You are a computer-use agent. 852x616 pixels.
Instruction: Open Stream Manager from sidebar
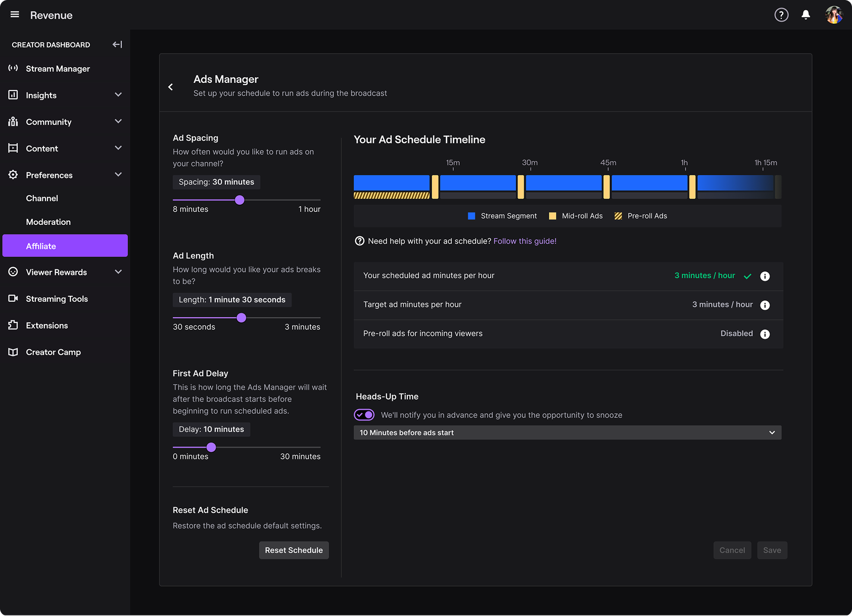pos(58,69)
